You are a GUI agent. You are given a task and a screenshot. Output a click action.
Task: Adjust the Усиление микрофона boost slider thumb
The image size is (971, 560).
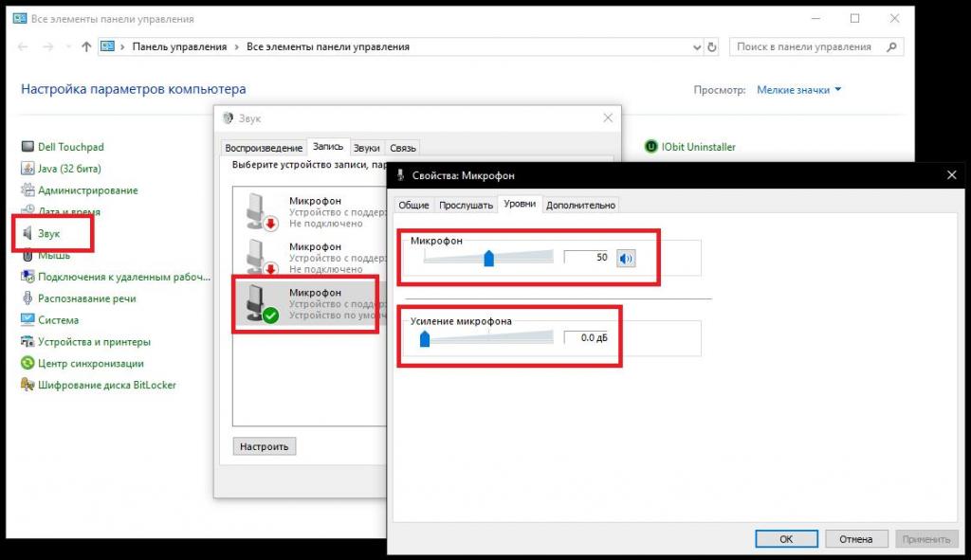pyautogui.click(x=425, y=338)
